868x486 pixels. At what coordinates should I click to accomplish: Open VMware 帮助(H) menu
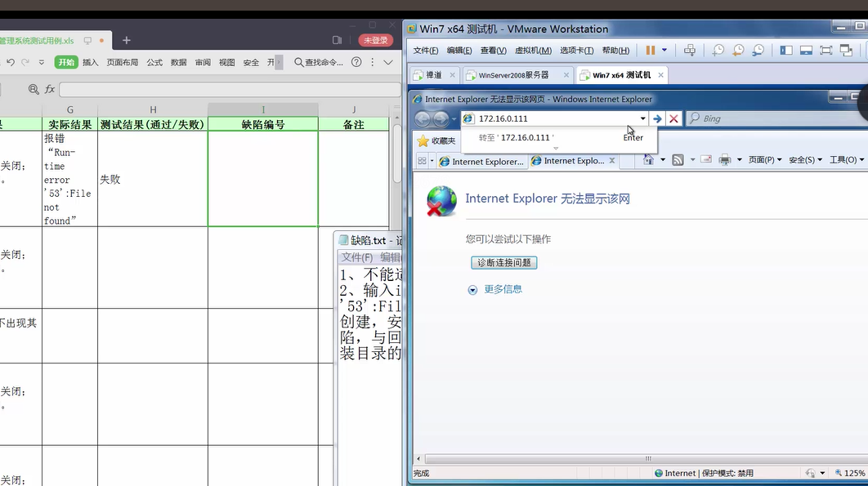(x=615, y=51)
